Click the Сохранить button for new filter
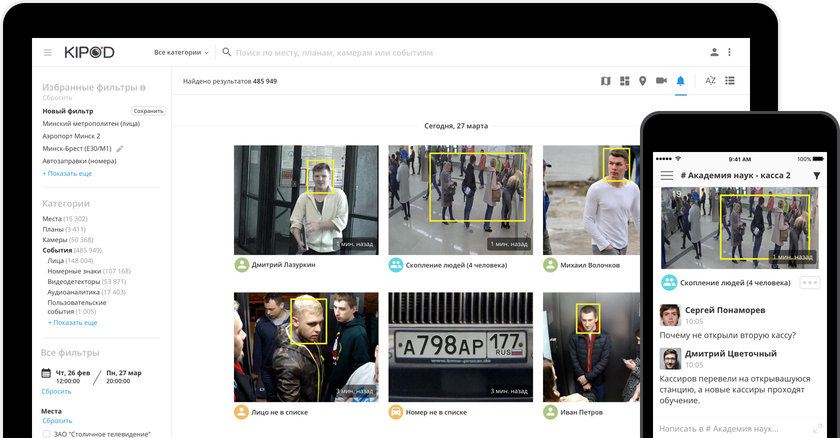The height and width of the screenshot is (438, 840). (148, 111)
